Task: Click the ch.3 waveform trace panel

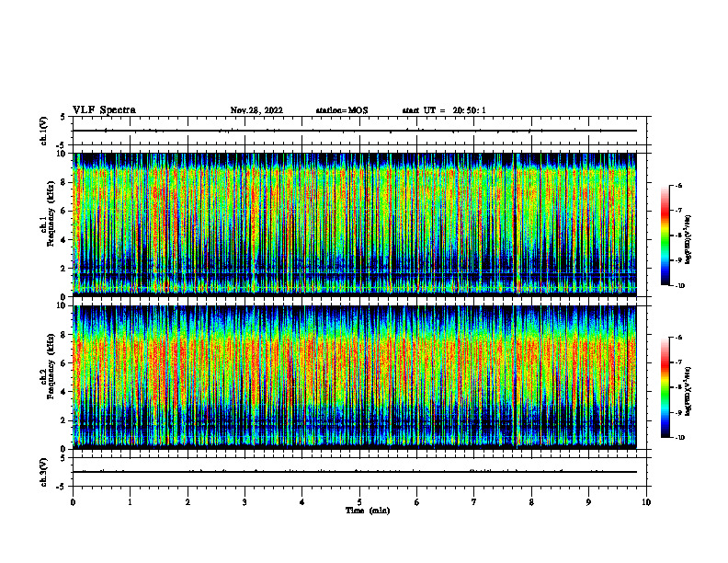Action: 359,472
